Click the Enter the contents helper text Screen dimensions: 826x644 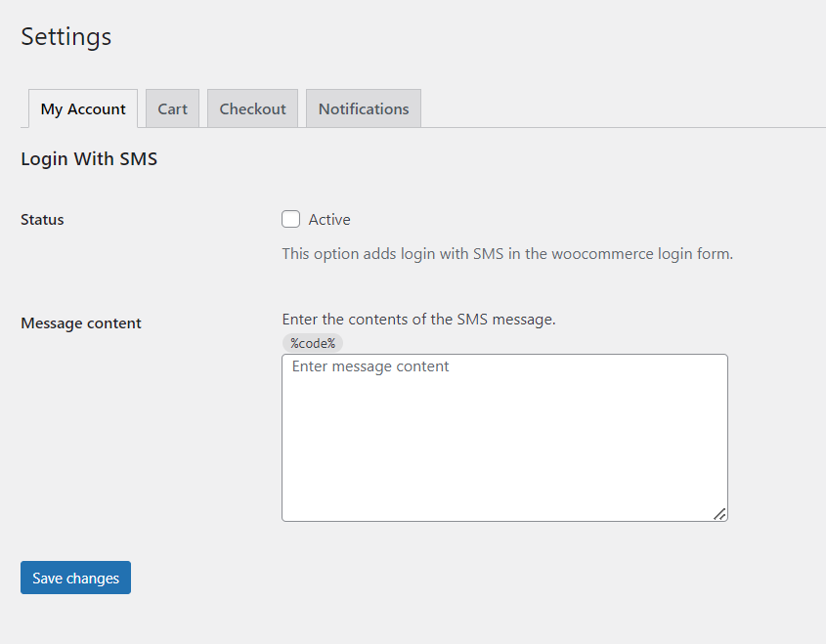pos(418,320)
